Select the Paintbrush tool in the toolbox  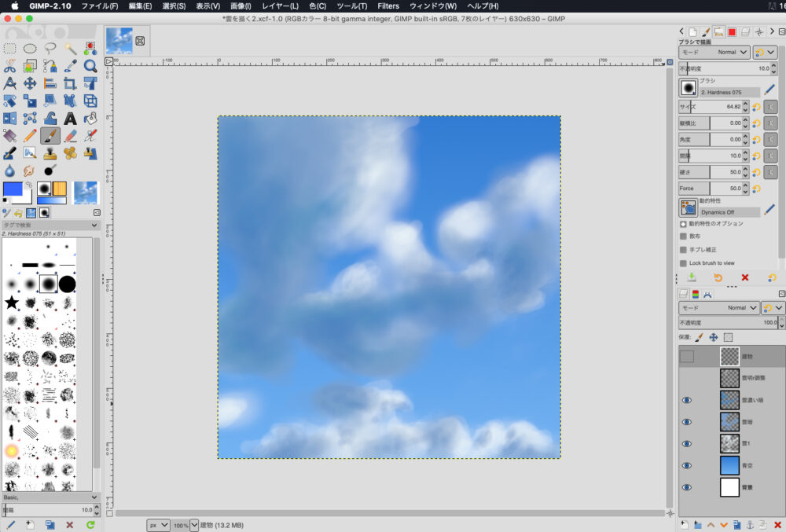[x=50, y=135]
